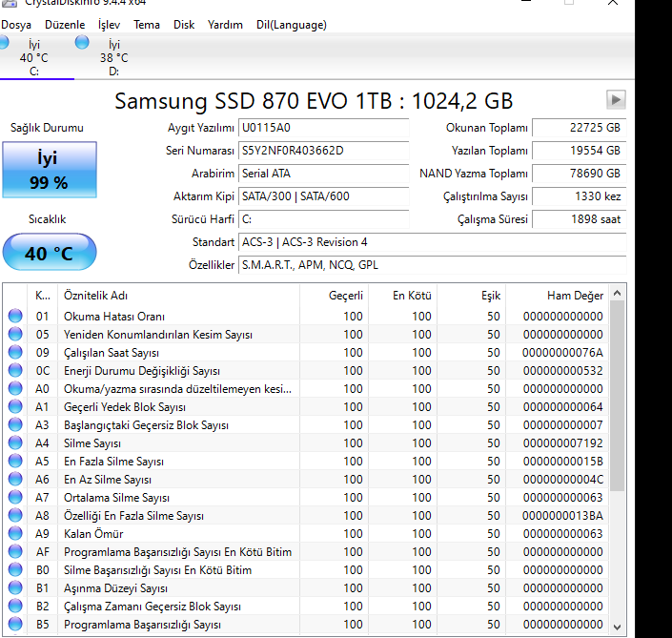Select Yeniden Konumlandırılan Kesim Sayısı row
This screenshot has width=672, height=638.
[306, 335]
